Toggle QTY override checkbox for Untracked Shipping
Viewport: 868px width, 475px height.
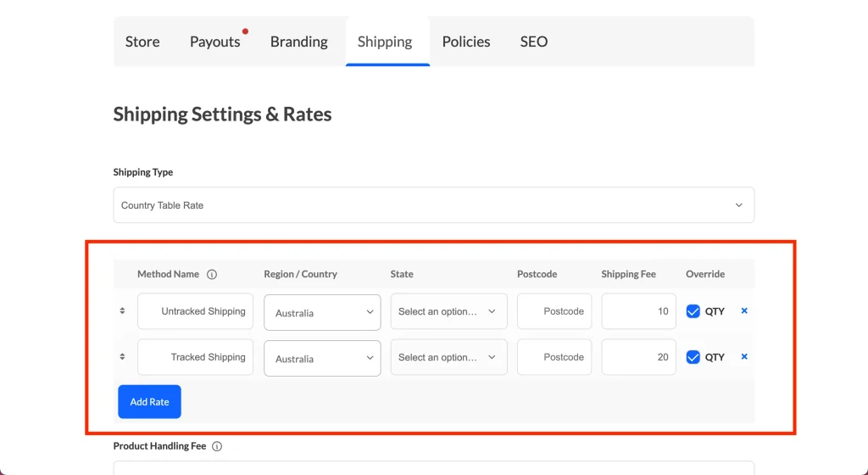coord(693,311)
